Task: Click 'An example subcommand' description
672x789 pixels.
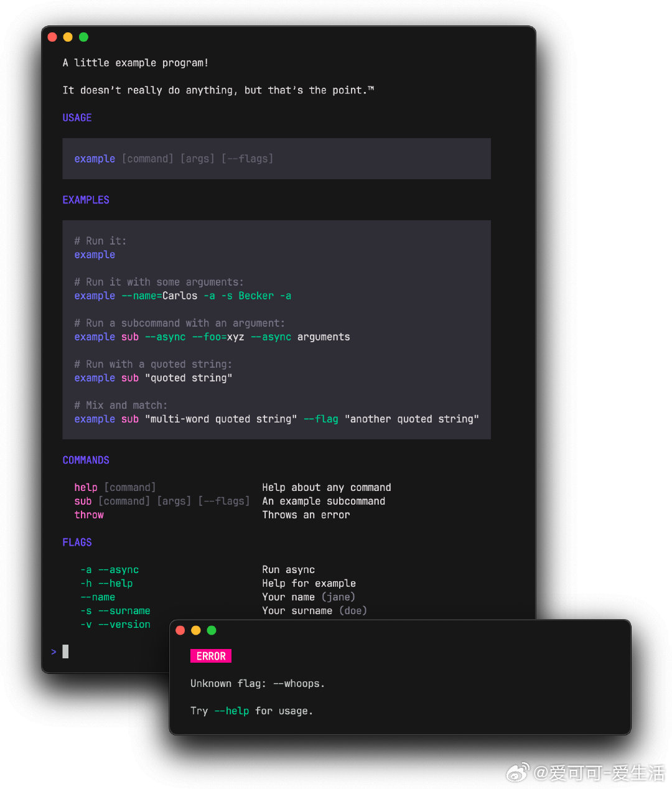Action: pos(324,501)
